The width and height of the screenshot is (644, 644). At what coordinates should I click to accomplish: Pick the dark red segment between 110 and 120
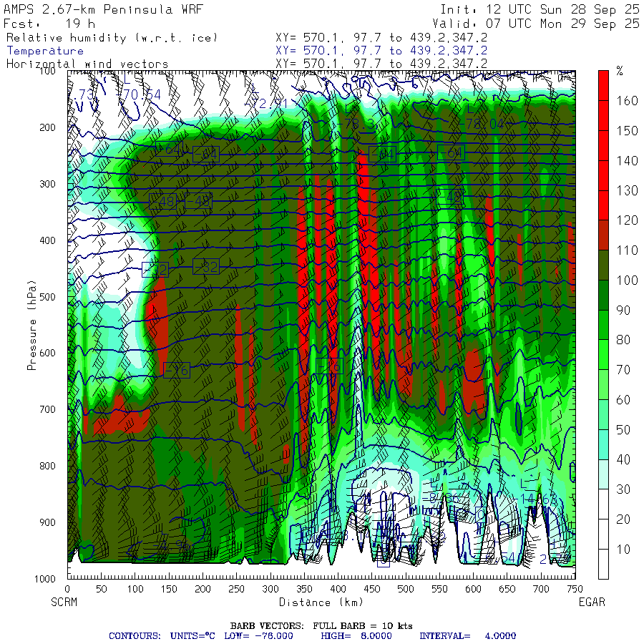pyautogui.click(x=603, y=235)
